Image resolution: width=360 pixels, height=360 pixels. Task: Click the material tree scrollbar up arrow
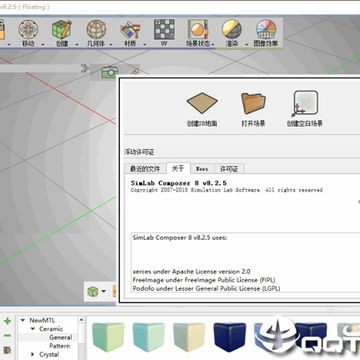81,320
